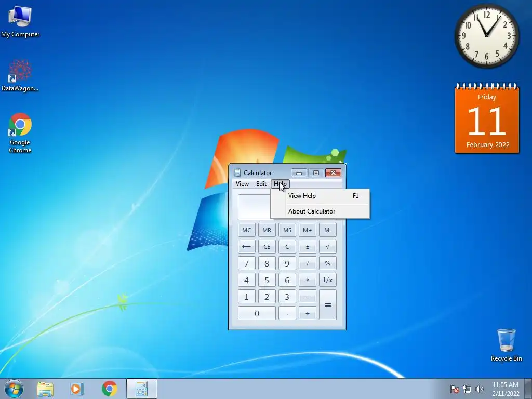Screen dimensions: 532x399
Task: Click the orange calendar gadget
Action: click(x=487, y=118)
